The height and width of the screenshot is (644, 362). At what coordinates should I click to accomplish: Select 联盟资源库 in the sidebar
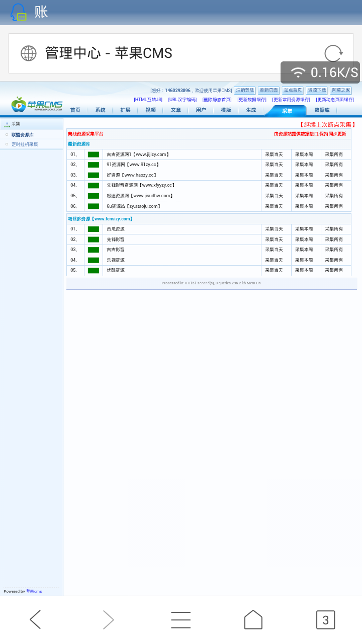(x=23, y=135)
